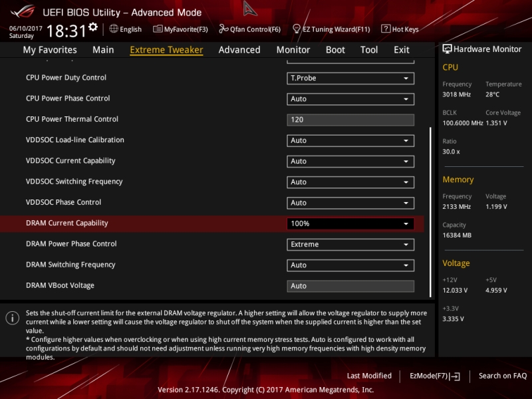532x399 pixels.
Task: Click CPU frequency 3018 MHz value
Action: (x=457, y=94)
